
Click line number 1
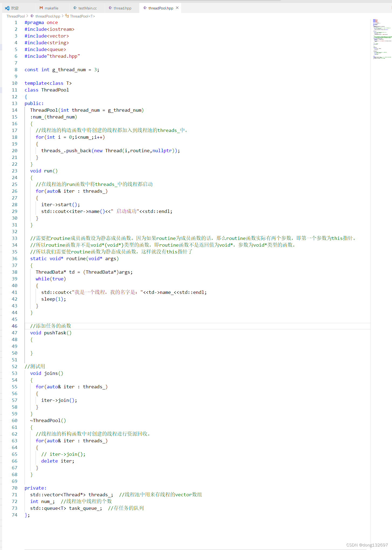click(x=16, y=22)
